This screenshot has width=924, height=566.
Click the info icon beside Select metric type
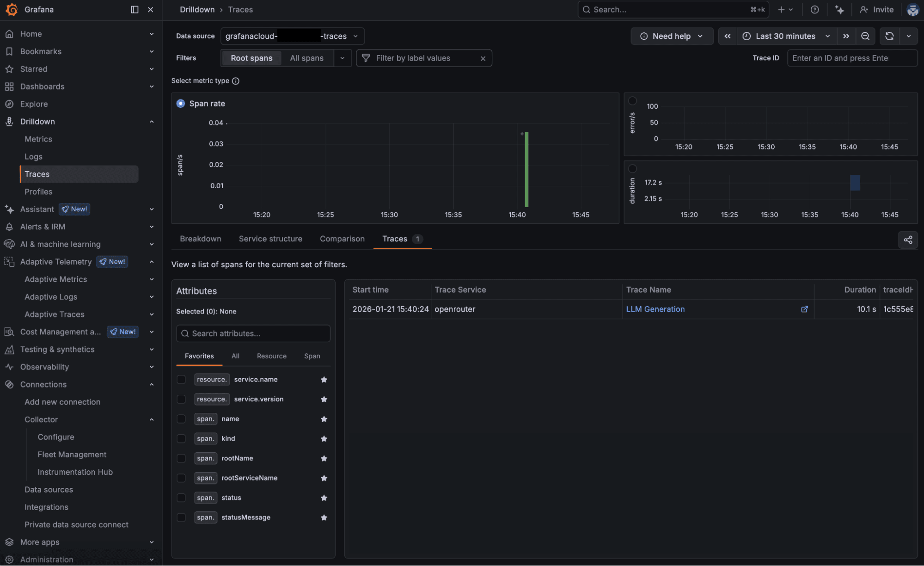coord(235,81)
